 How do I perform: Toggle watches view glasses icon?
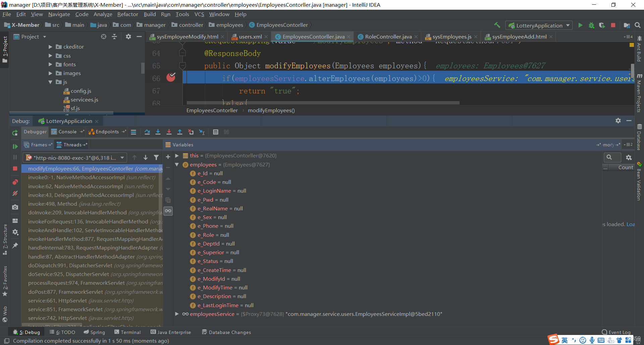168,211
